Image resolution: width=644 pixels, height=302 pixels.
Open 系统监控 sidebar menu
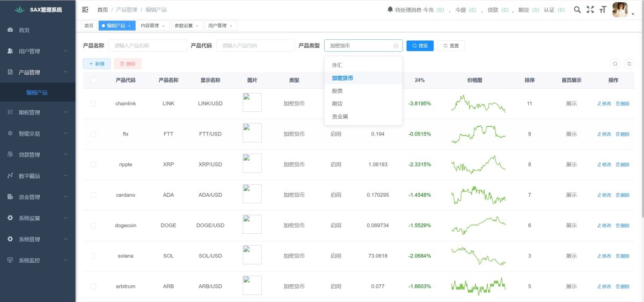pos(38,260)
